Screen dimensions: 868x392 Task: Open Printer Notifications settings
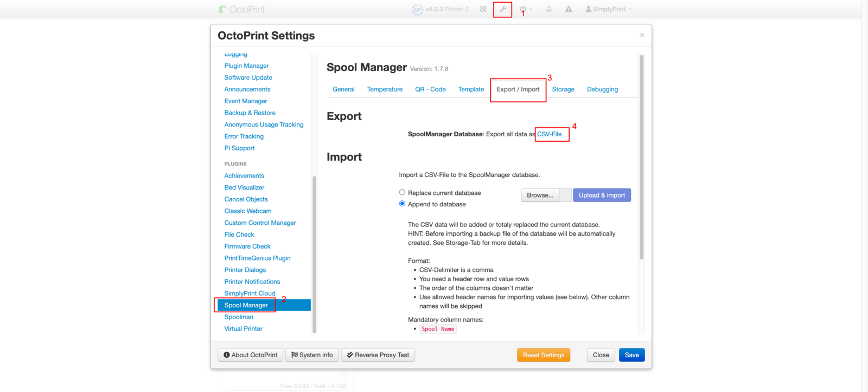click(252, 282)
